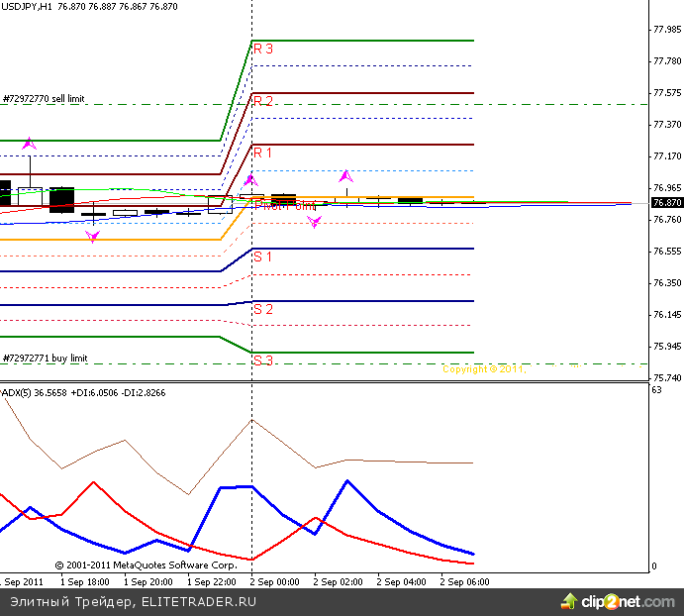Click the clip2net green arrow logo icon

click(568, 600)
